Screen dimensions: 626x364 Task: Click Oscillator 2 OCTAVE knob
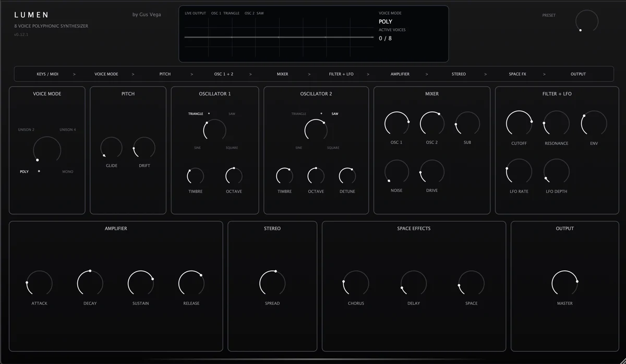316,177
